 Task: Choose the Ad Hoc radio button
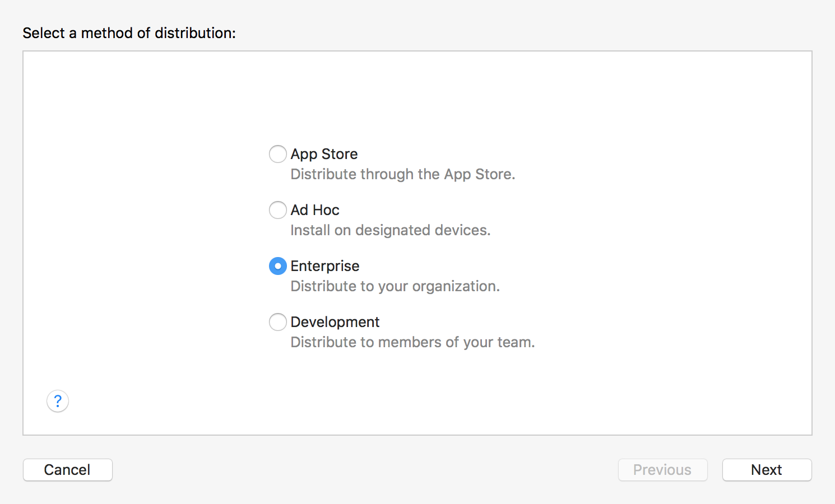[x=278, y=210]
